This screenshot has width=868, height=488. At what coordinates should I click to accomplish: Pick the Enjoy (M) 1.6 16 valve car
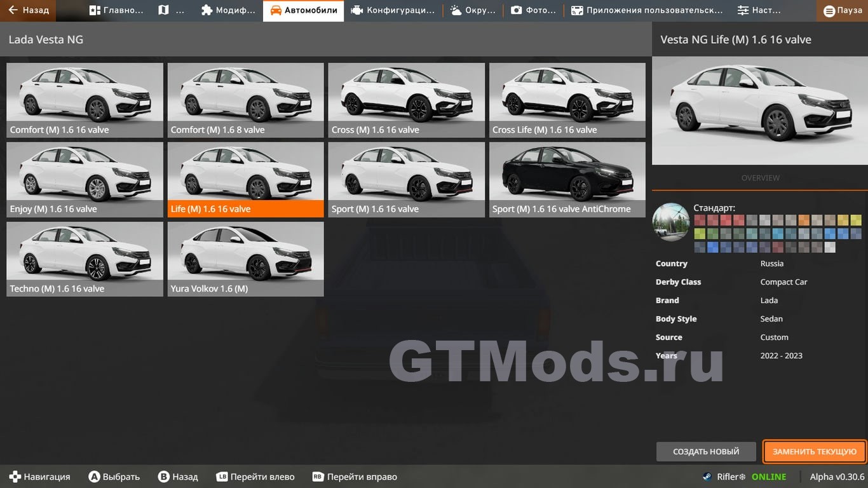pos(85,179)
